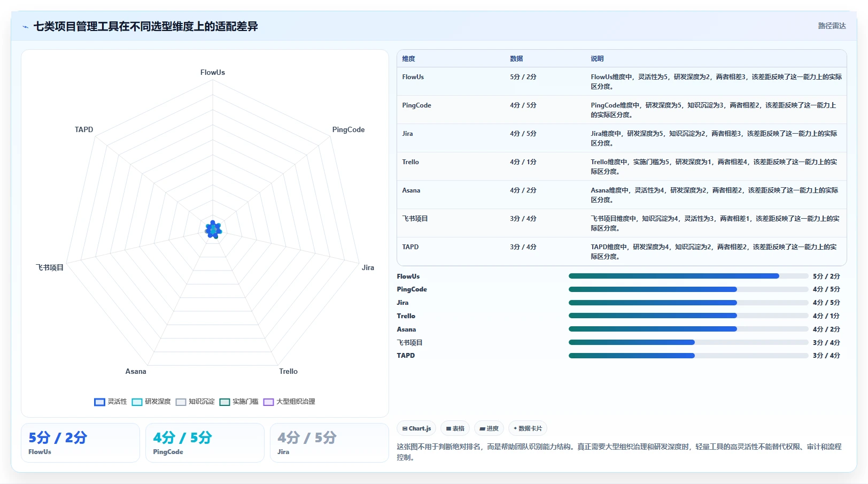
Task: Click the 路径雷达 label
Action: click(832, 26)
